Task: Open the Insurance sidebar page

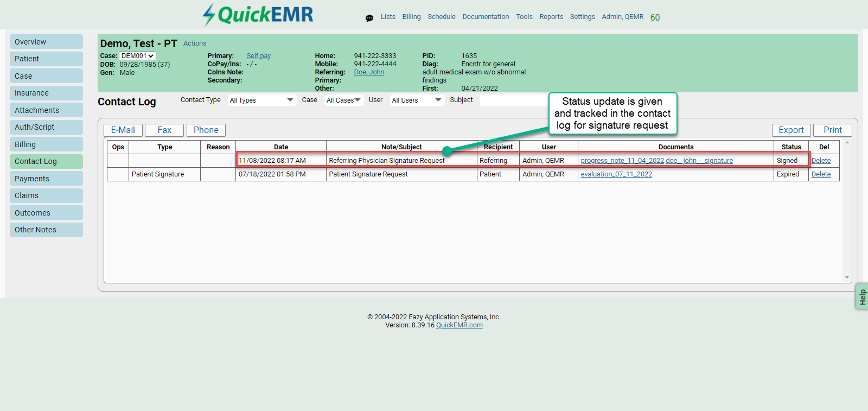Action: coord(46,93)
